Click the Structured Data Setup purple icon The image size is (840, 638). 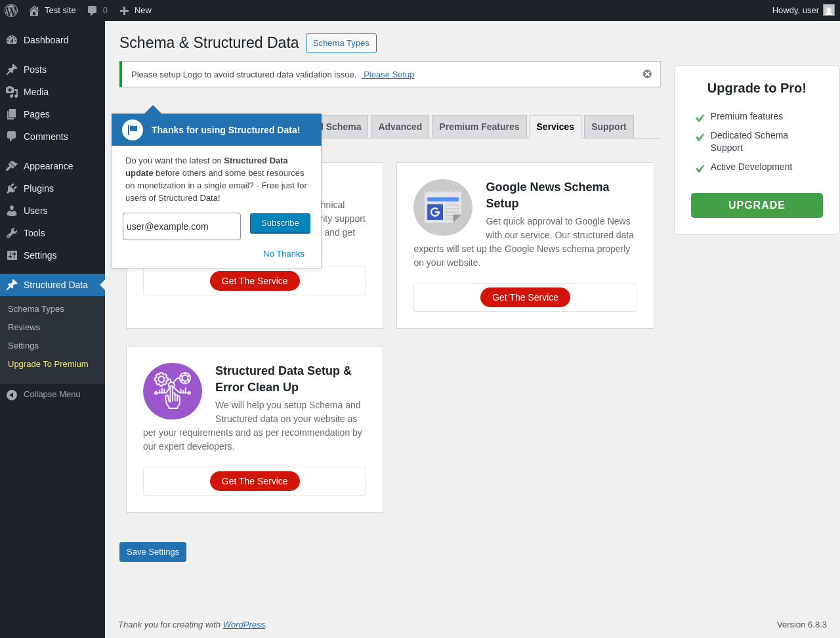pos(173,391)
